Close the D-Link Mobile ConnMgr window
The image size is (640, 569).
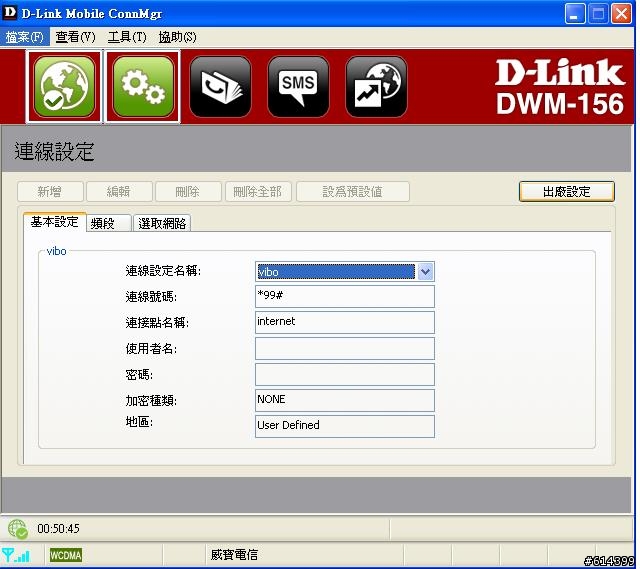pos(621,13)
